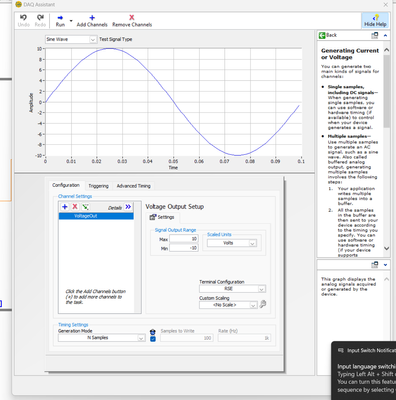
Task: Collapse the upper help panel arrow
Action: 385,35
